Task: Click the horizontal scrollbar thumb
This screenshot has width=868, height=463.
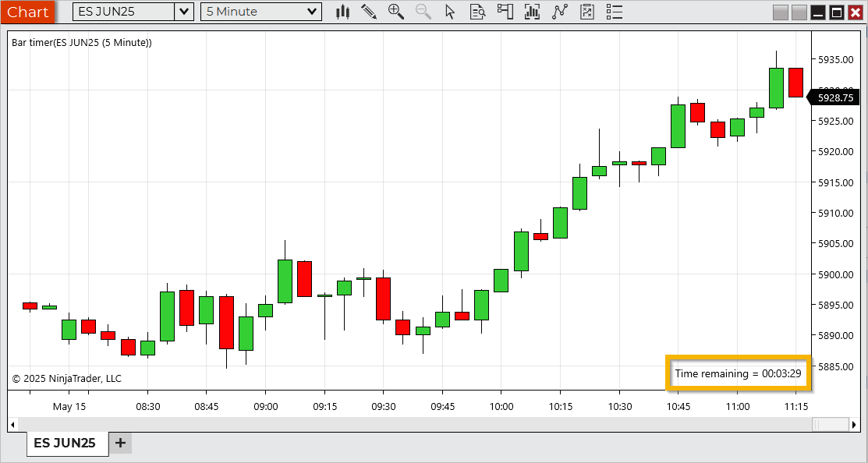Action: coord(829,423)
